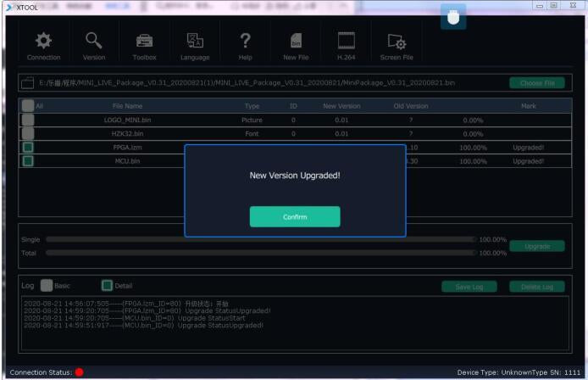Confirm the New Version Upgraded dialog
Viewport: 588px width, 380px height.
[x=295, y=216]
